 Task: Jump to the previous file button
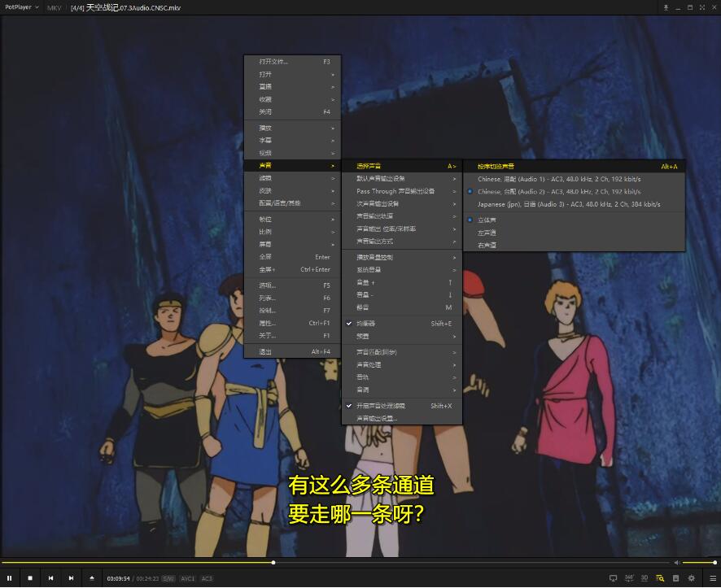click(x=50, y=578)
